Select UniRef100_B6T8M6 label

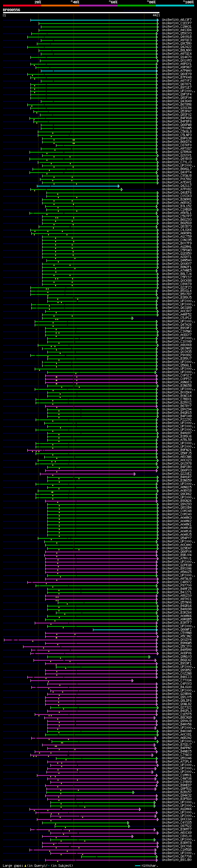pyautogui.click(x=177, y=104)
